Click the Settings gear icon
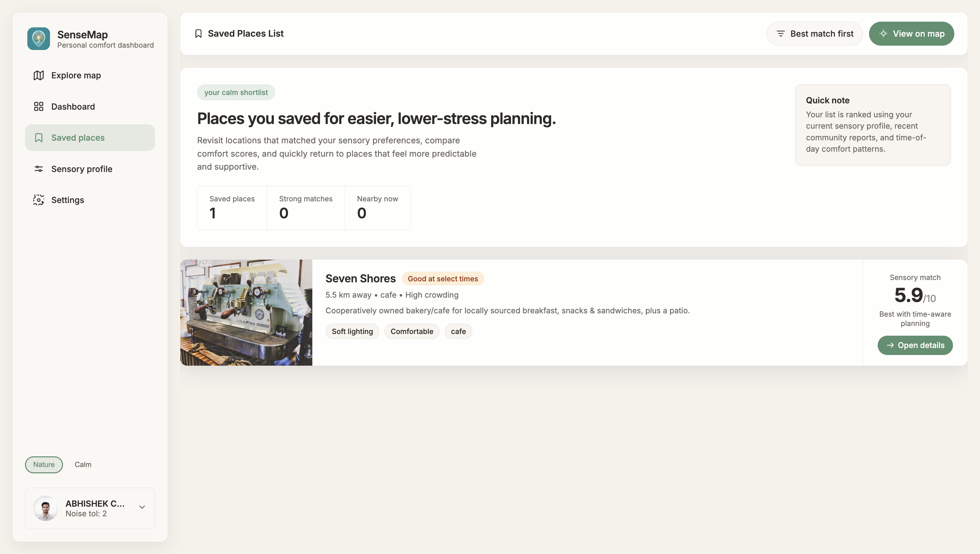 click(x=38, y=200)
